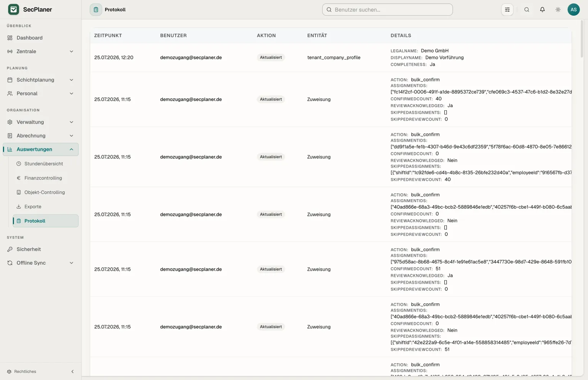Image resolution: width=588 pixels, height=380 pixels.
Task: Click the tenant_company_profile entity cell
Action: [334, 57]
